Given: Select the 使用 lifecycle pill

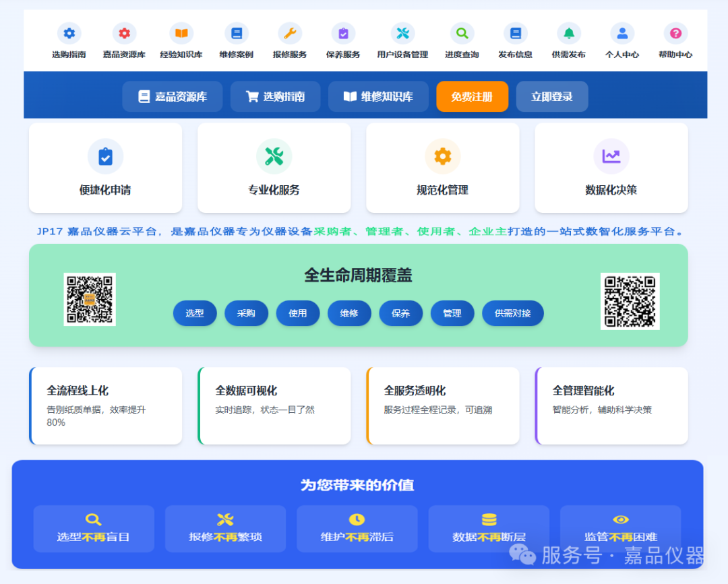Looking at the screenshot, I should click(x=298, y=313).
